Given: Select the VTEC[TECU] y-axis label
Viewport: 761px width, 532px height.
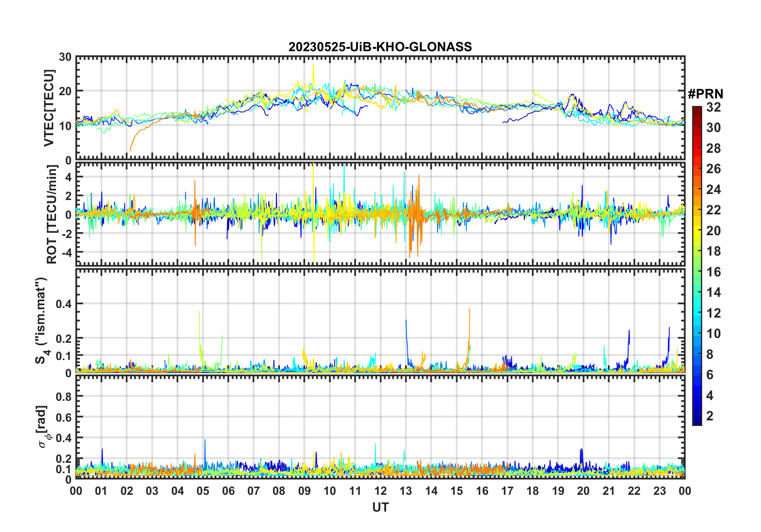Looking at the screenshot, I should [49, 108].
